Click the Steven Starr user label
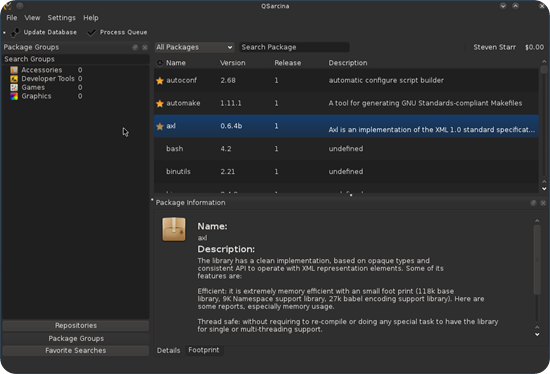Screen dimensions: 550x374 pos(495,47)
